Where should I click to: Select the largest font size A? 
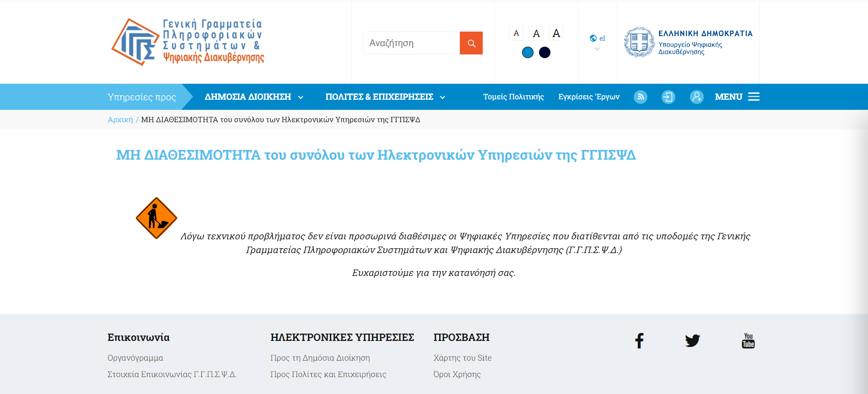(x=556, y=33)
